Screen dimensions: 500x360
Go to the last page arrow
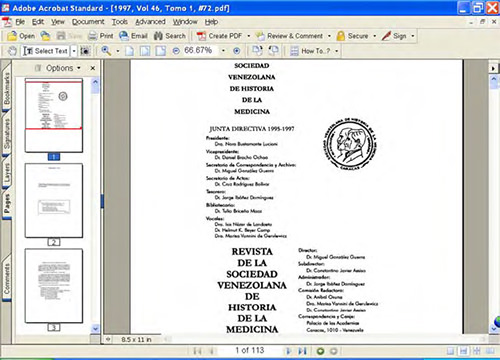pos(302,351)
